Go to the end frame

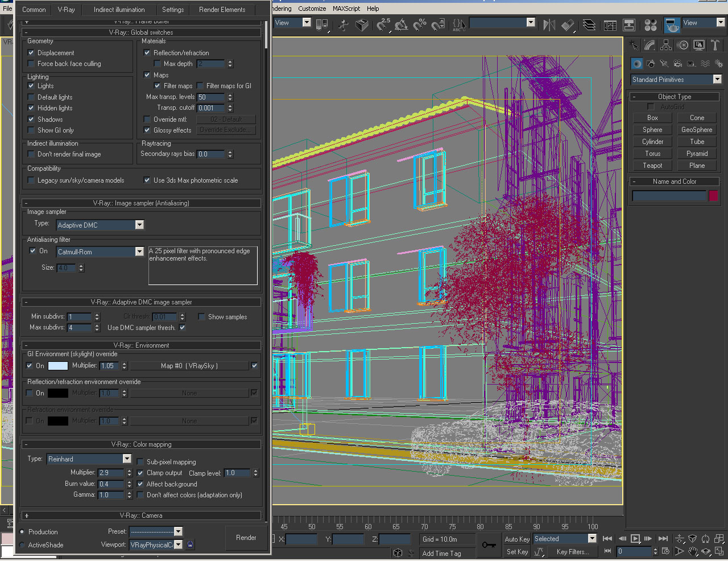coord(663,539)
